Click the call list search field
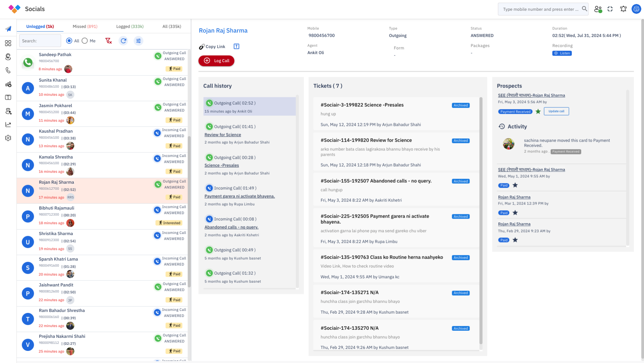Screen dimensions: 644x363 (40, 41)
